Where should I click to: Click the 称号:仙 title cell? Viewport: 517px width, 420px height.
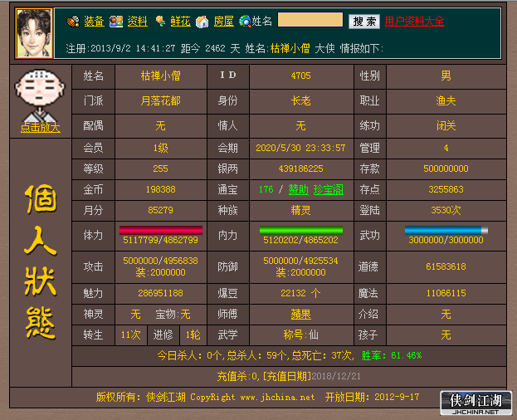tap(300, 335)
